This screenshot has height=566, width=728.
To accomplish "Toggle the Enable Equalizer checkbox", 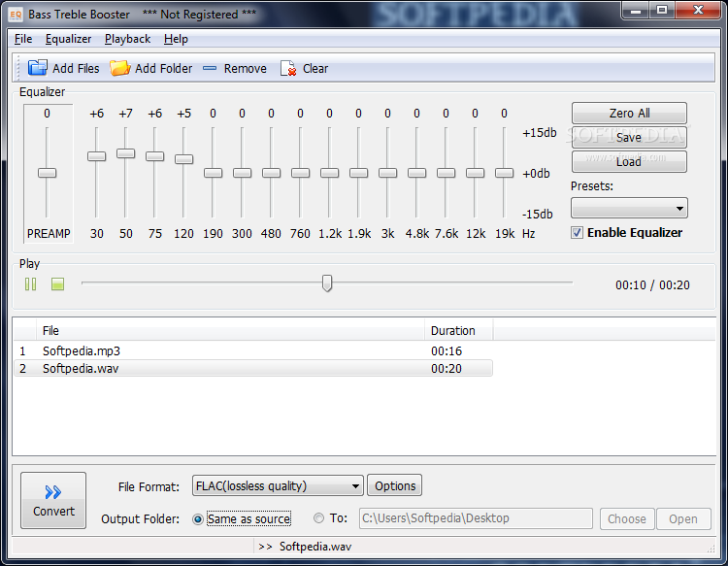I will click(x=578, y=233).
